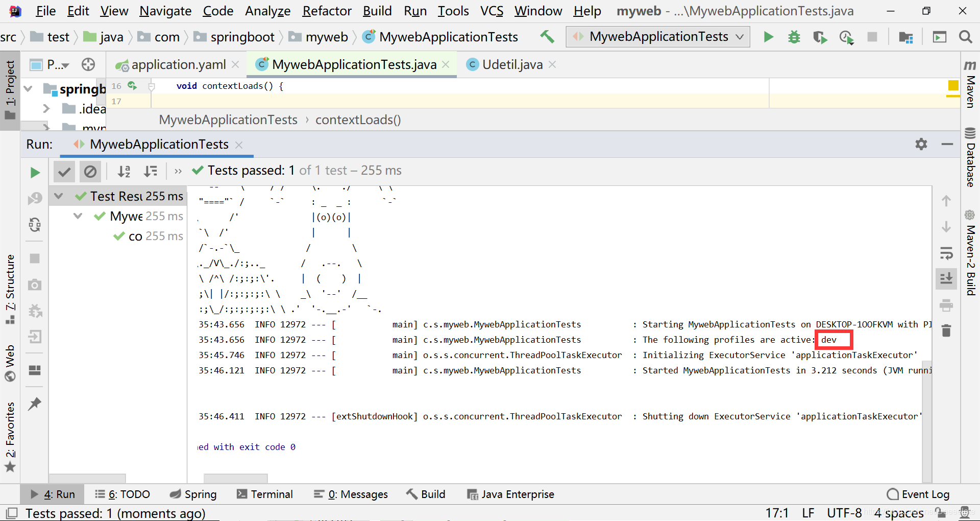Click the console horizontal scrollbar
The image size is (980, 521).
point(235,479)
